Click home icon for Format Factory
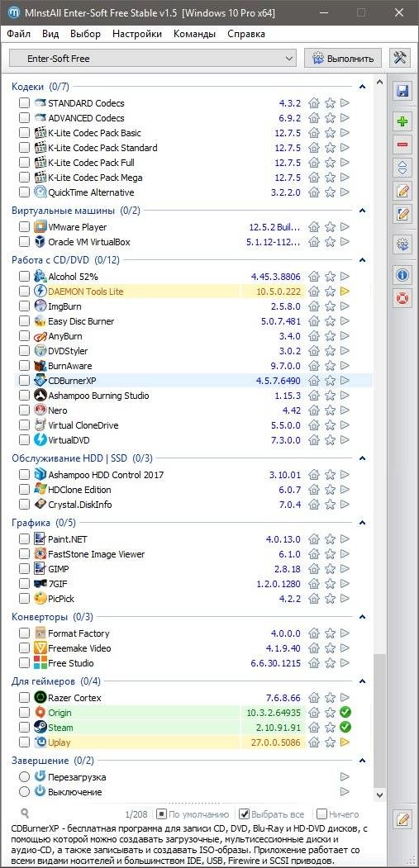 click(314, 633)
